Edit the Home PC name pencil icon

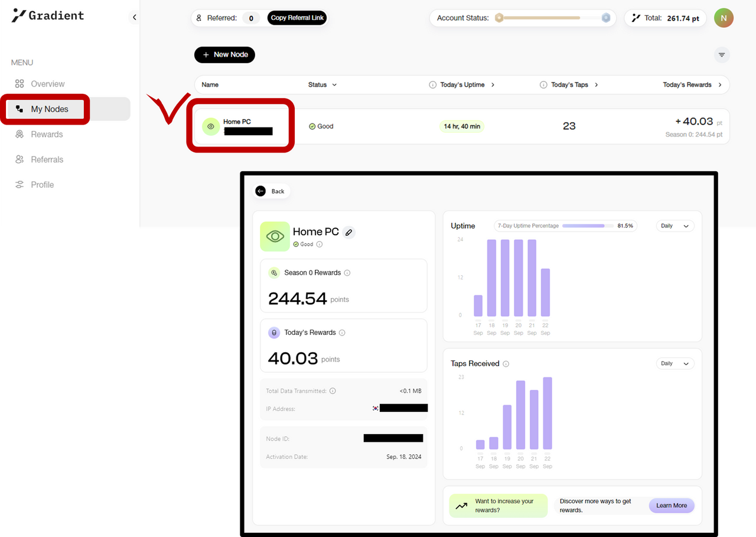click(349, 232)
